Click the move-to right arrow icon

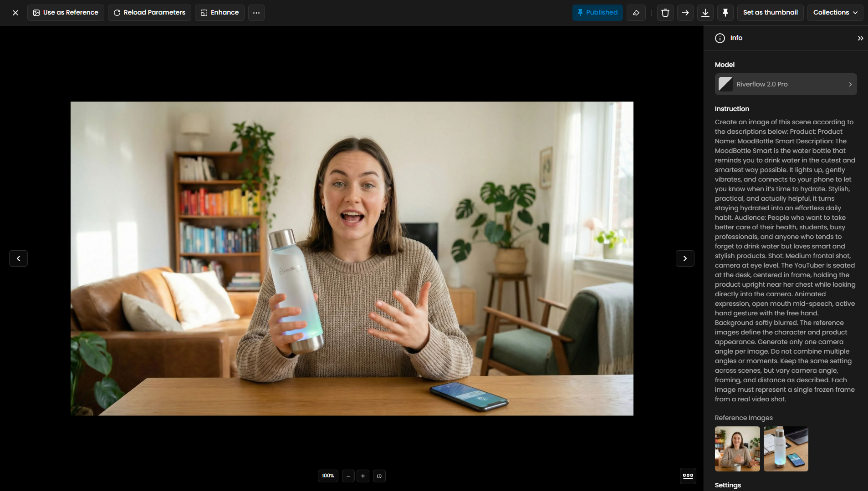click(685, 13)
